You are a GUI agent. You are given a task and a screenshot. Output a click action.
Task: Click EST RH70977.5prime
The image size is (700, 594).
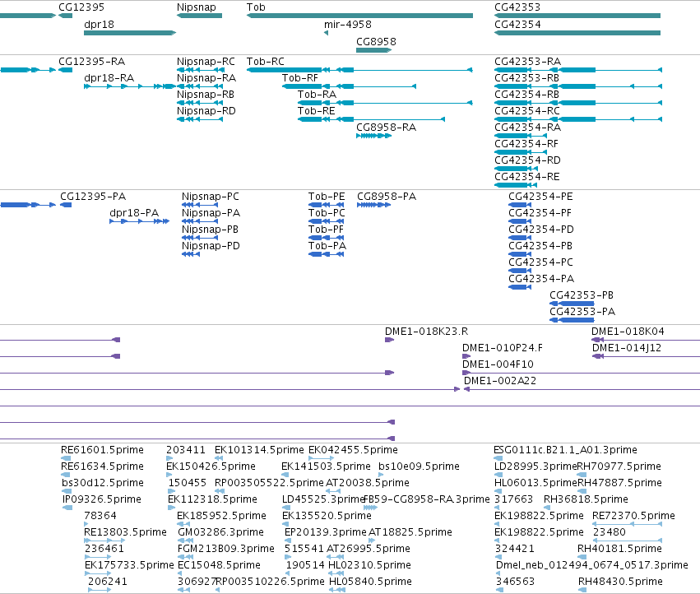click(619, 466)
